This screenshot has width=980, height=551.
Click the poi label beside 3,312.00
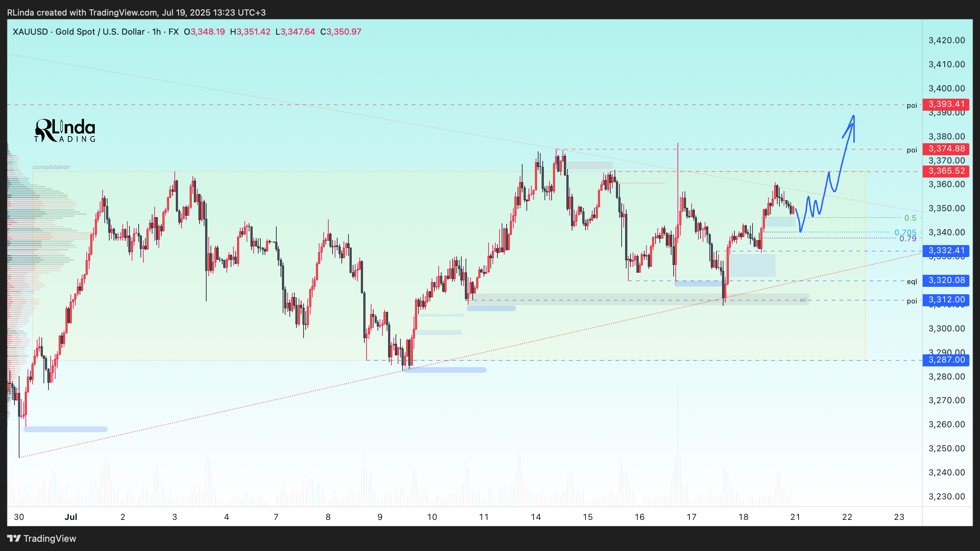(911, 301)
